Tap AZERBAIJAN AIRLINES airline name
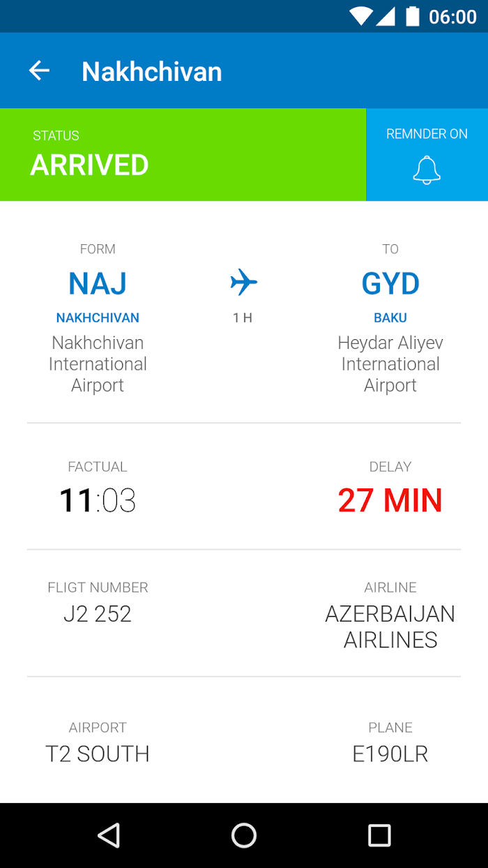Screen dimensions: 488x868 [390, 627]
